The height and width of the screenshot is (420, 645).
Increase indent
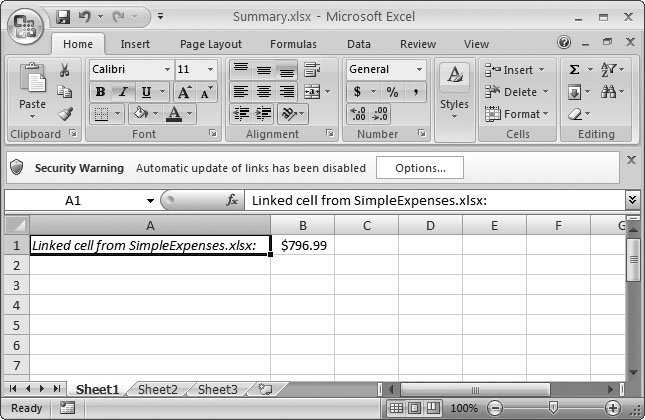coord(264,114)
